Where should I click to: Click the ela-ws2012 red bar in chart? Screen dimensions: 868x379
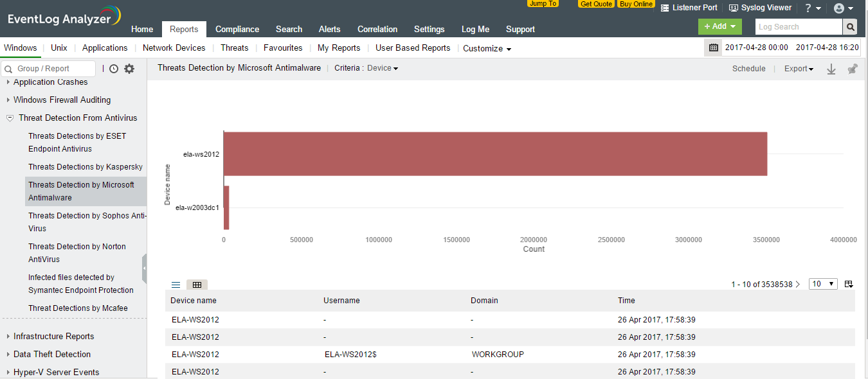495,154
